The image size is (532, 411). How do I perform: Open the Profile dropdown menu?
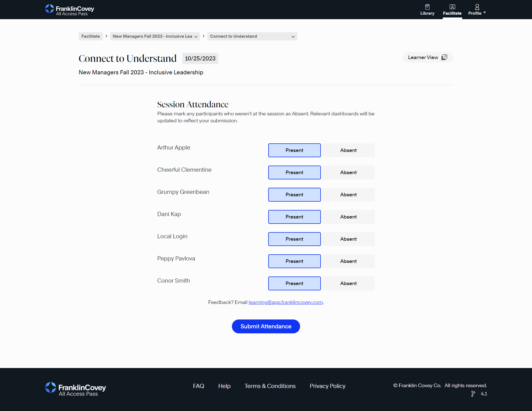(x=477, y=13)
